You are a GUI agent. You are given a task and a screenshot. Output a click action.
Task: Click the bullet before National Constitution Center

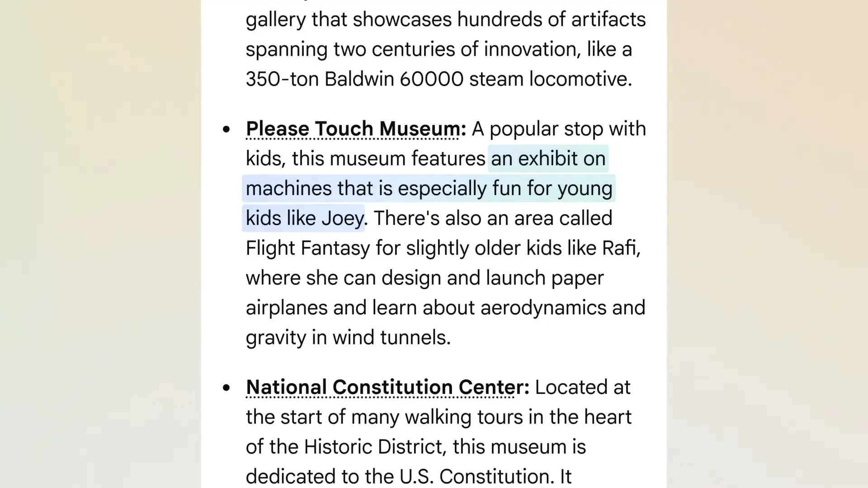point(226,388)
